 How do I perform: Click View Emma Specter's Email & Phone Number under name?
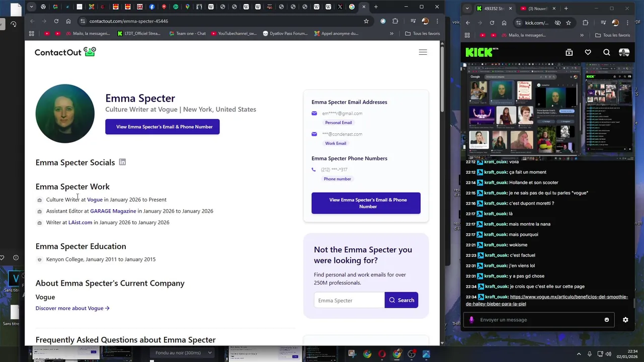[163, 127]
